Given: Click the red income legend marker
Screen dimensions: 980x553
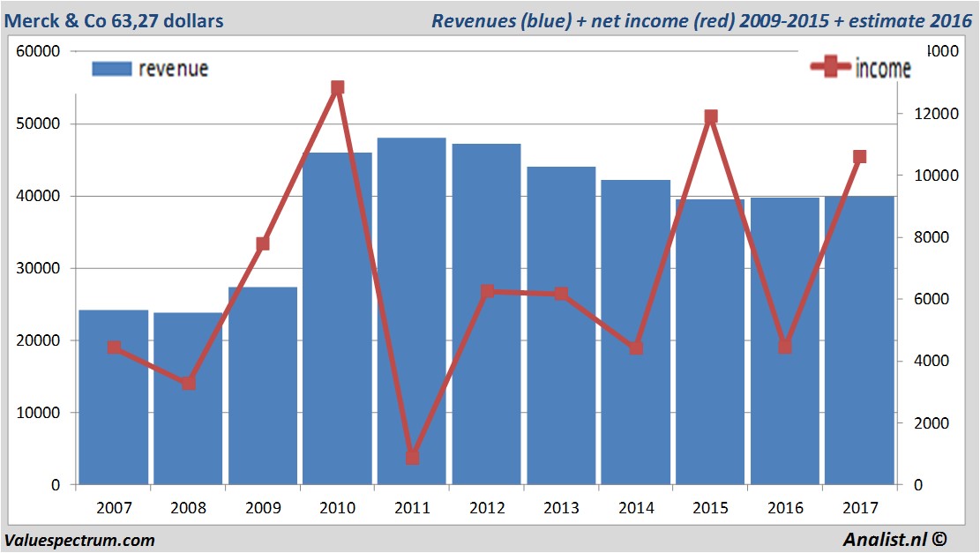Looking at the screenshot, I should pos(830,66).
